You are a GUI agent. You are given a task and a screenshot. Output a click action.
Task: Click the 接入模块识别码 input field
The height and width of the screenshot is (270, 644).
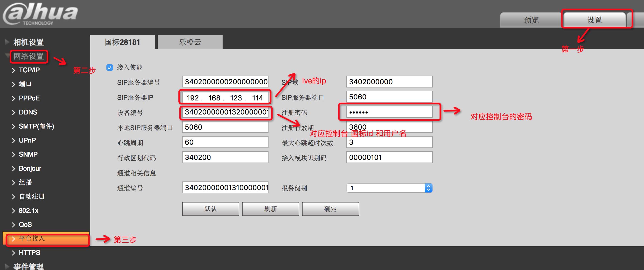(389, 157)
